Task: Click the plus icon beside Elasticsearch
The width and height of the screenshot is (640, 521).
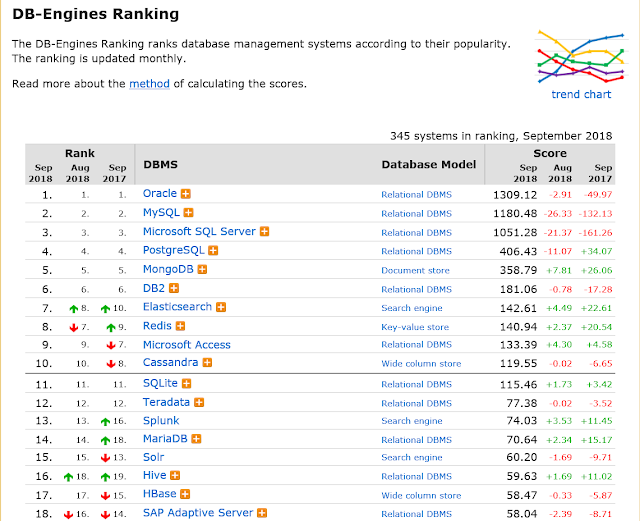Action: tap(221, 307)
